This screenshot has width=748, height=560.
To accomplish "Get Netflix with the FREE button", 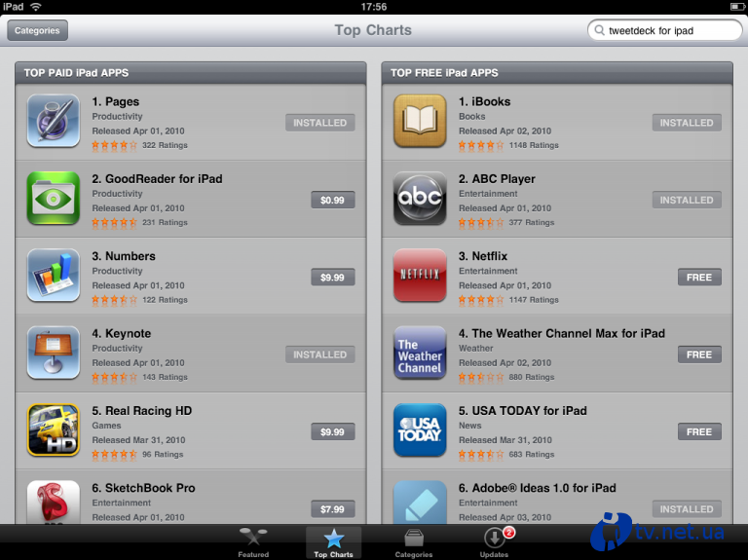I will (x=699, y=278).
